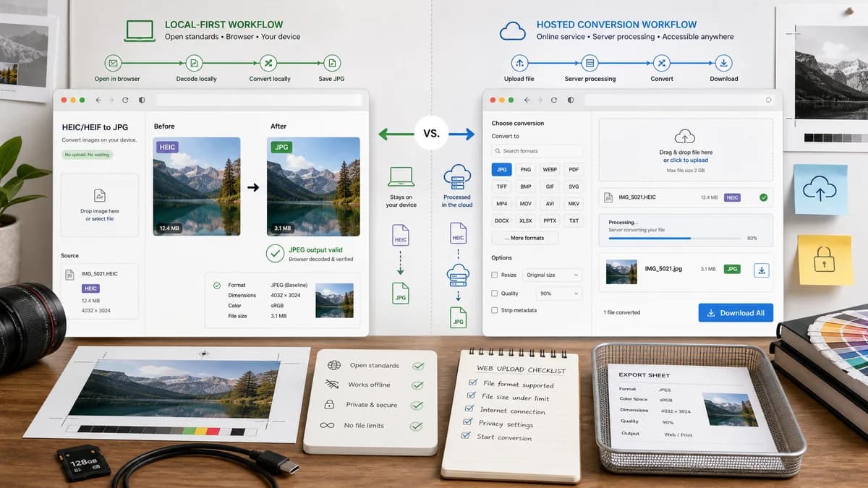Open the After JPG preview image

tap(313, 187)
